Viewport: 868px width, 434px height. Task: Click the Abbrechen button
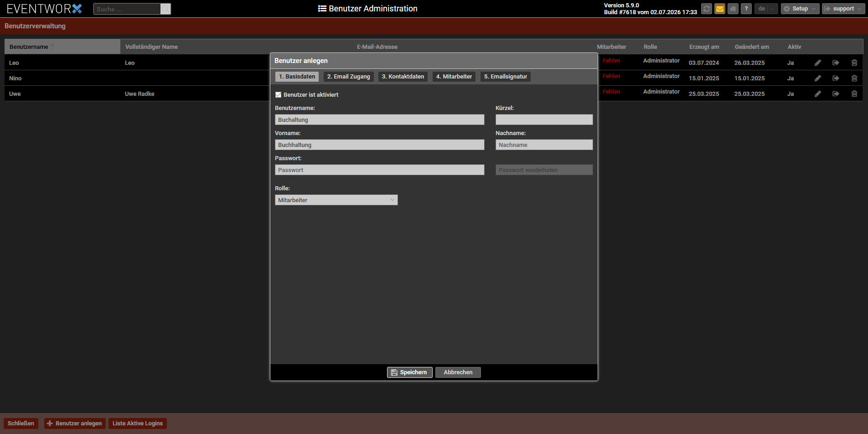[x=458, y=372]
